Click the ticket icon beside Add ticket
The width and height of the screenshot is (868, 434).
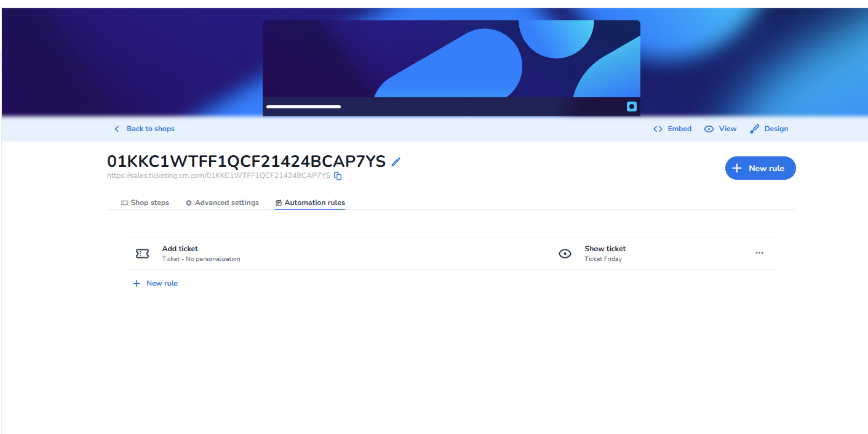(x=142, y=254)
